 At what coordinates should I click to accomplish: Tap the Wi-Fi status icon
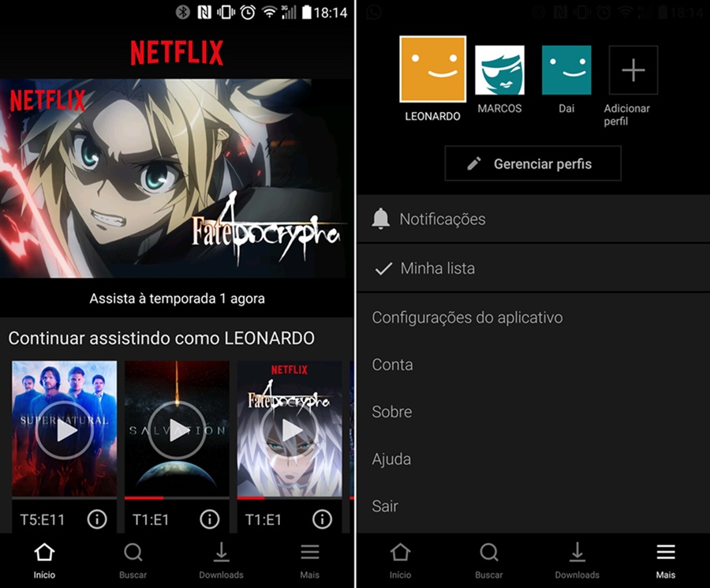pos(270,12)
